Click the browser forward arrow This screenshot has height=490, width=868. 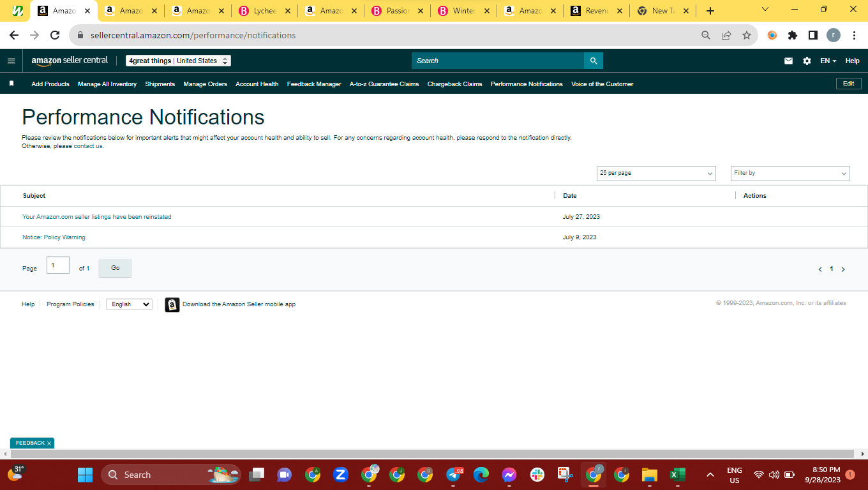(x=34, y=35)
